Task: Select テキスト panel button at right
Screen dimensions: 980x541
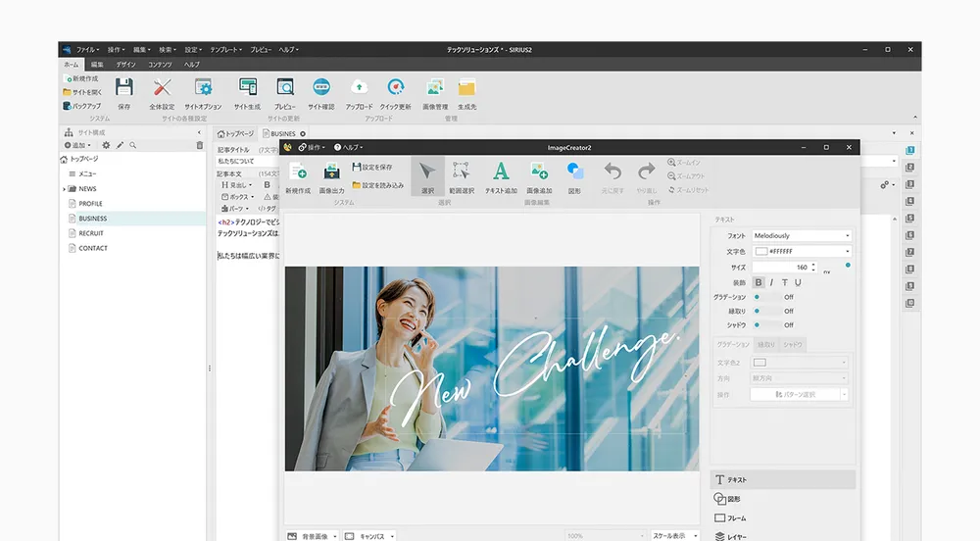Action: tap(782, 480)
